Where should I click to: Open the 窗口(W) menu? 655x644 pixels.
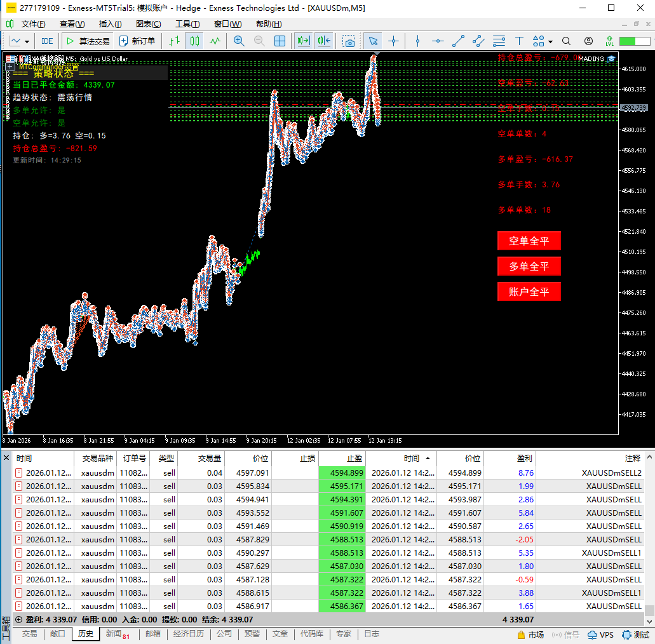(227, 24)
